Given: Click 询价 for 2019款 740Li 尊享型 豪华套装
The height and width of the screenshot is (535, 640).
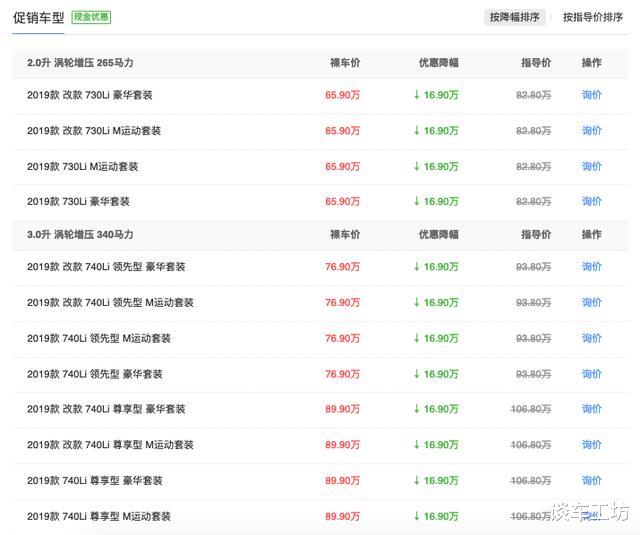Looking at the screenshot, I should click(x=591, y=481).
